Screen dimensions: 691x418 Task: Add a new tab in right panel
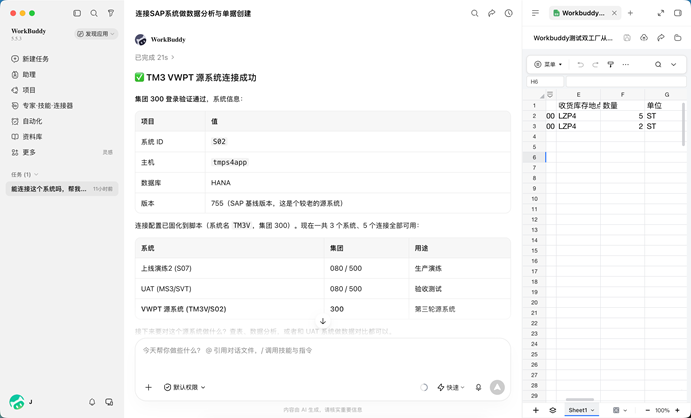630,13
